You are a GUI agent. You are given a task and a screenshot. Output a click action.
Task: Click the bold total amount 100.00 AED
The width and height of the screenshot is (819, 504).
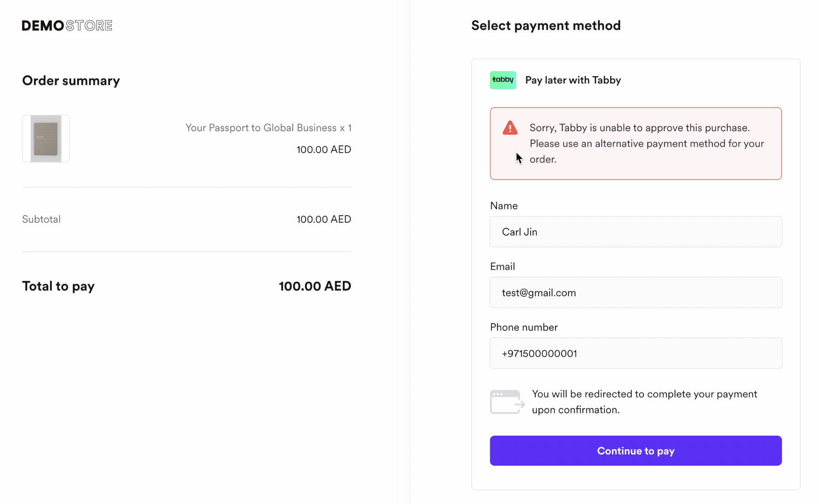(x=315, y=286)
